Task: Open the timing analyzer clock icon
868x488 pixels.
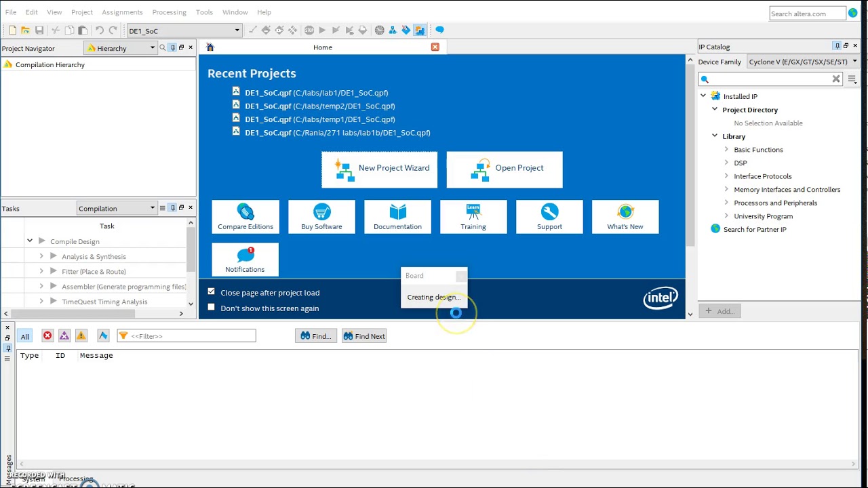Action: pyautogui.click(x=380, y=30)
